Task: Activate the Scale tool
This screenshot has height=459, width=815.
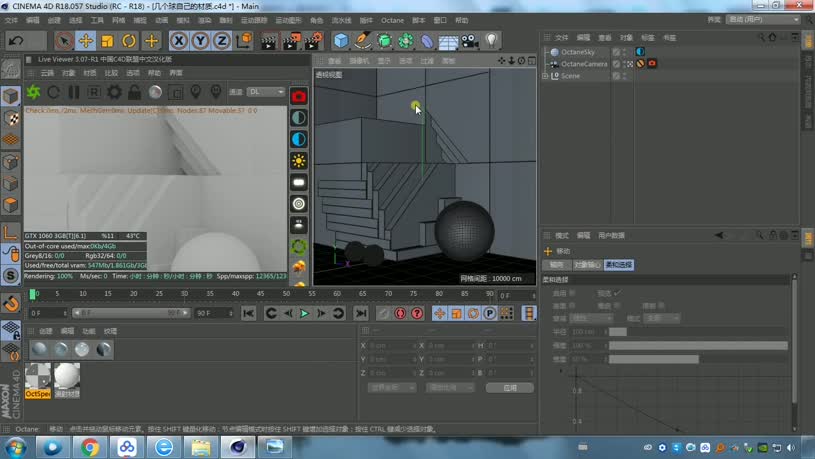Action: pyautogui.click(x=107, y=41)
